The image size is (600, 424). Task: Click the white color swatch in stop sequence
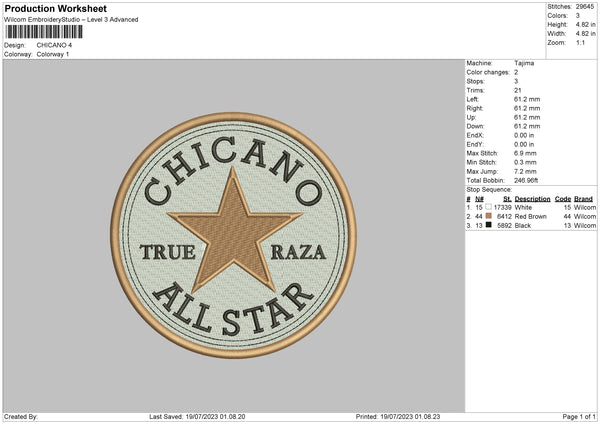click(488, 207)
